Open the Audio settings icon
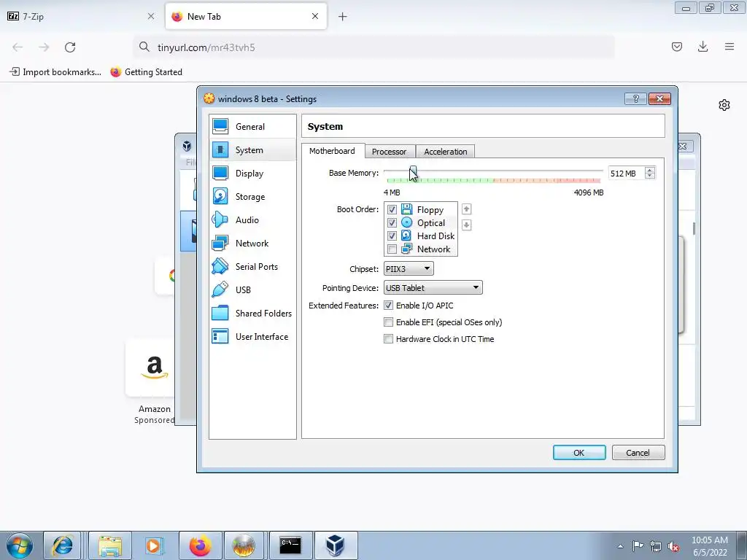The height and width of the screenshot is (560, 747). click(x=220, y=219)
